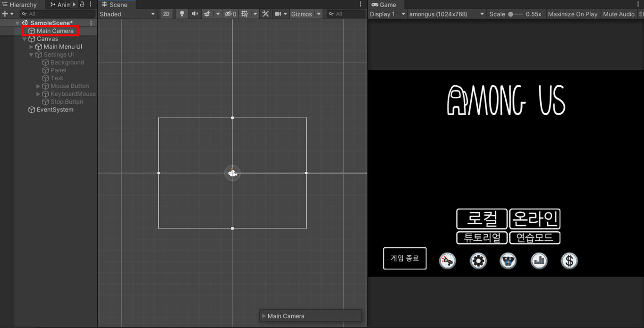Open the scene effects dropdown arrow
The image size is (644, 328).
click(x=218, y=14)
